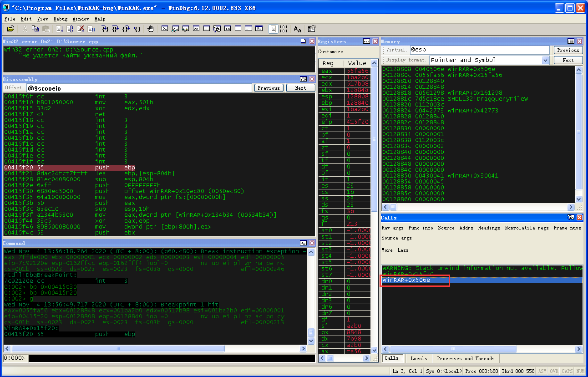Open the Window menu
This screenshot has height=377, width=588.
tap(81, 19)
